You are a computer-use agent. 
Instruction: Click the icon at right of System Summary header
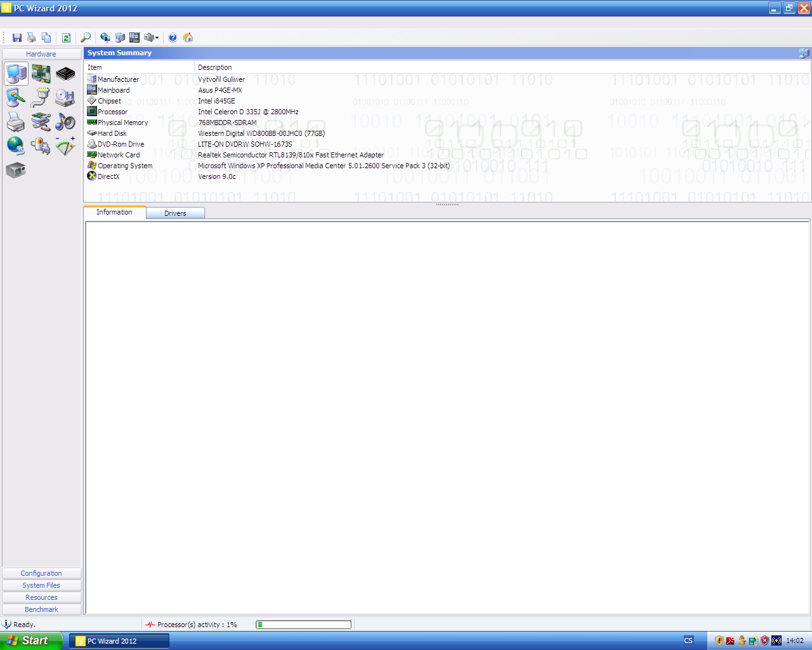coord(804,53)
